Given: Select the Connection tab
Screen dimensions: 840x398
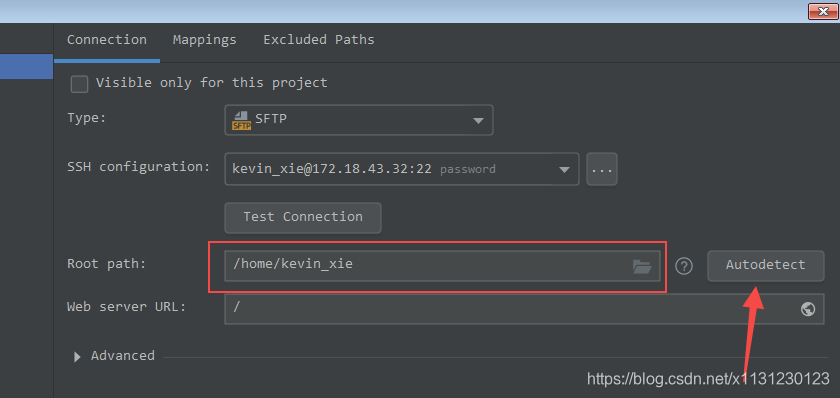Looking at the screenshot, I should [107, 40].
